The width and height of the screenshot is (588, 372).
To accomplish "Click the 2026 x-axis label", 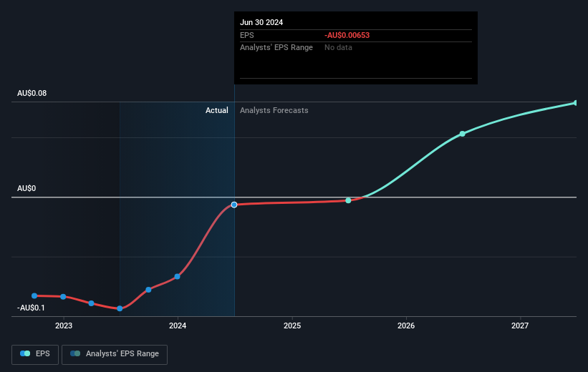I will click(406, 325).
